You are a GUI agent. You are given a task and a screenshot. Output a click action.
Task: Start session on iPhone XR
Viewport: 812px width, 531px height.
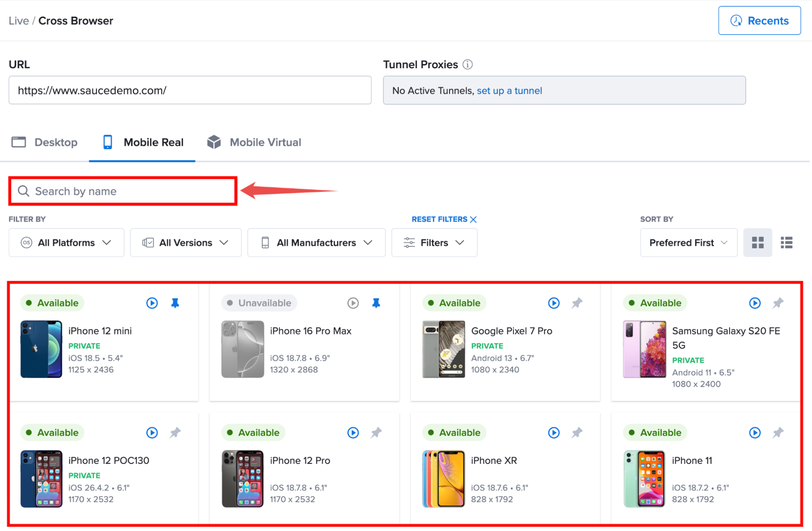554,433
